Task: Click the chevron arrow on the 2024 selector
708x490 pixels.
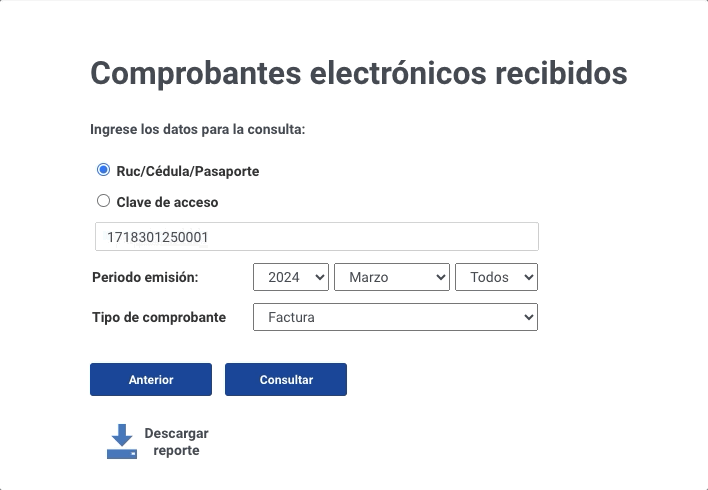Action: tap(320, 277)
